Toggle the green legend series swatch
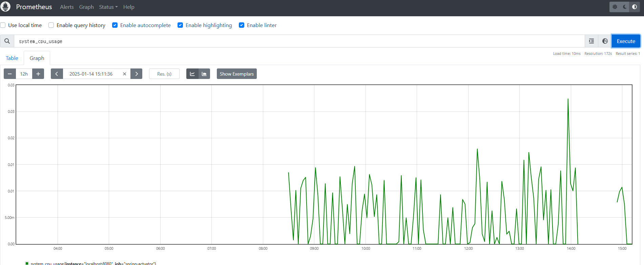 tap(27, 263)
